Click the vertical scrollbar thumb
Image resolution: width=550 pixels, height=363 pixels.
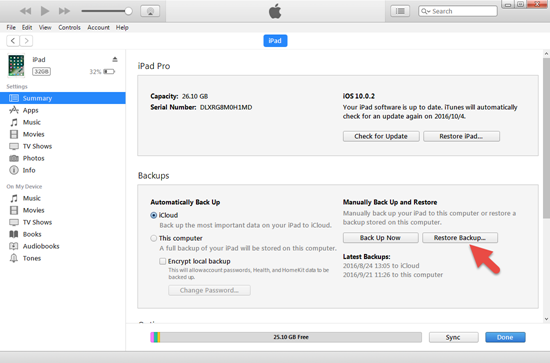point(546,139)
